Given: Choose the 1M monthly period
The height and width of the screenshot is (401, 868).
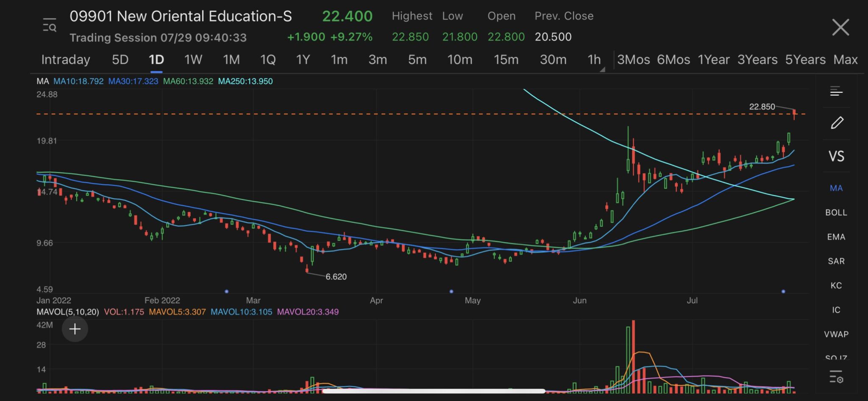Looking at the screenshot, I should click(231, 60).
